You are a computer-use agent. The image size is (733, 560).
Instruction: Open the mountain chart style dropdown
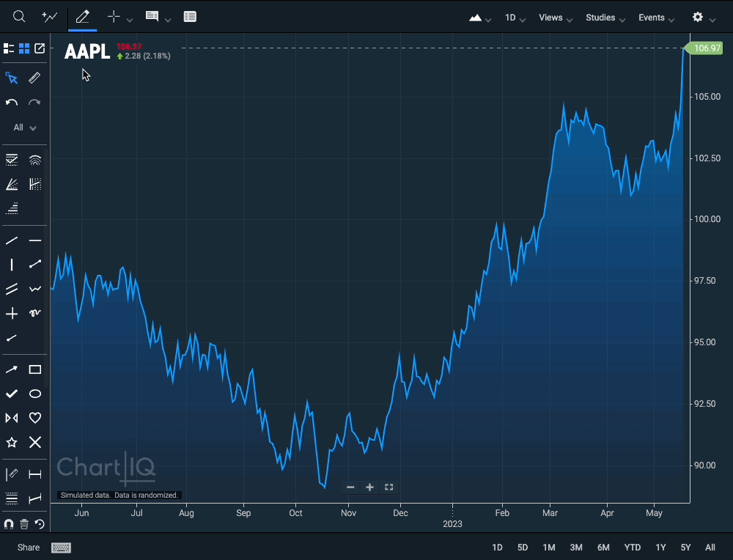[480, 18]
